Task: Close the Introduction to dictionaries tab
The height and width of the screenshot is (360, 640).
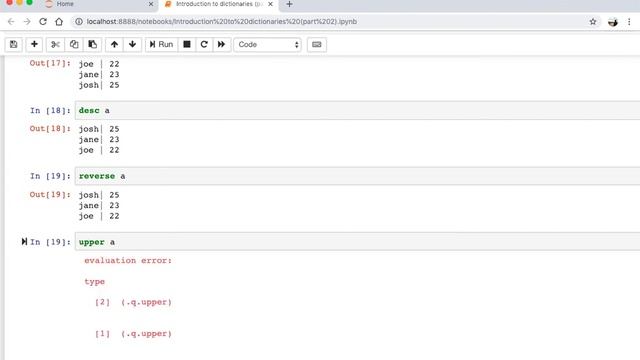Action: [270, 4]
